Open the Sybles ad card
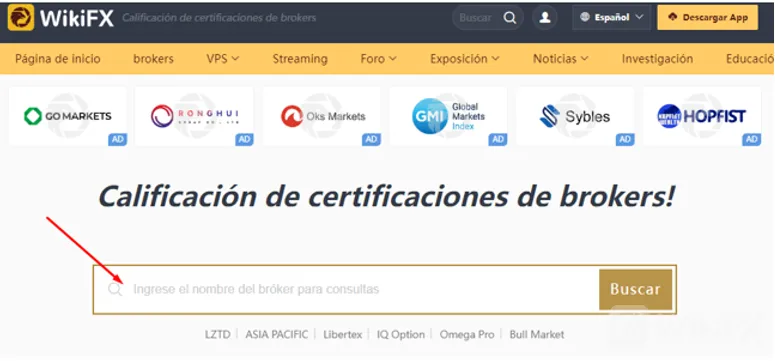775x361 pixels. [575, 116]
